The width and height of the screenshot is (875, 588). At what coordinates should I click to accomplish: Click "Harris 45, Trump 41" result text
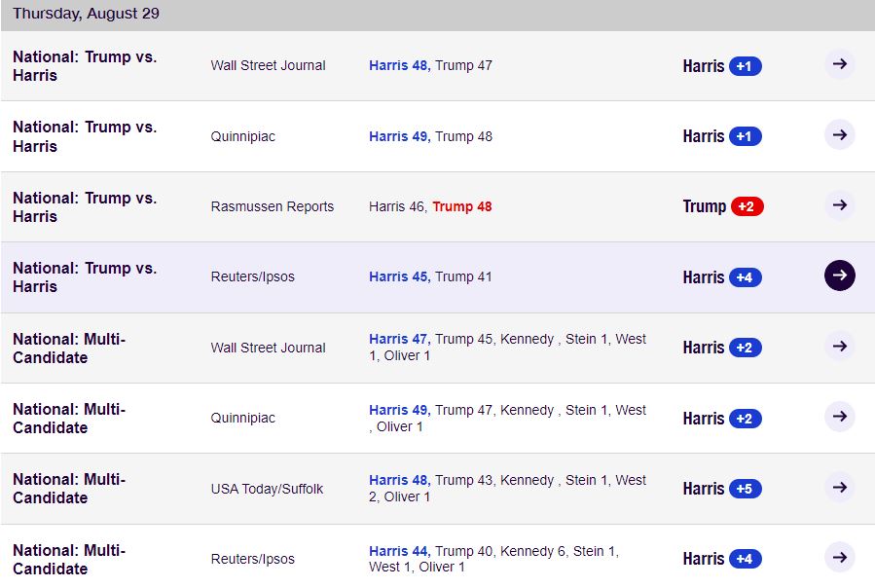[430, 276]
